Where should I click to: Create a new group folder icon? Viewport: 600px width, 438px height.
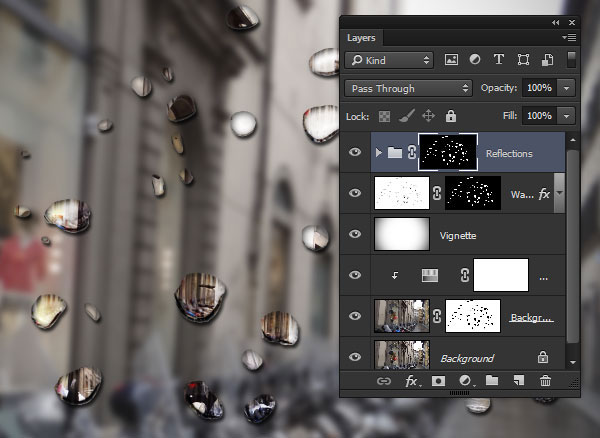(x=492, y=381)
